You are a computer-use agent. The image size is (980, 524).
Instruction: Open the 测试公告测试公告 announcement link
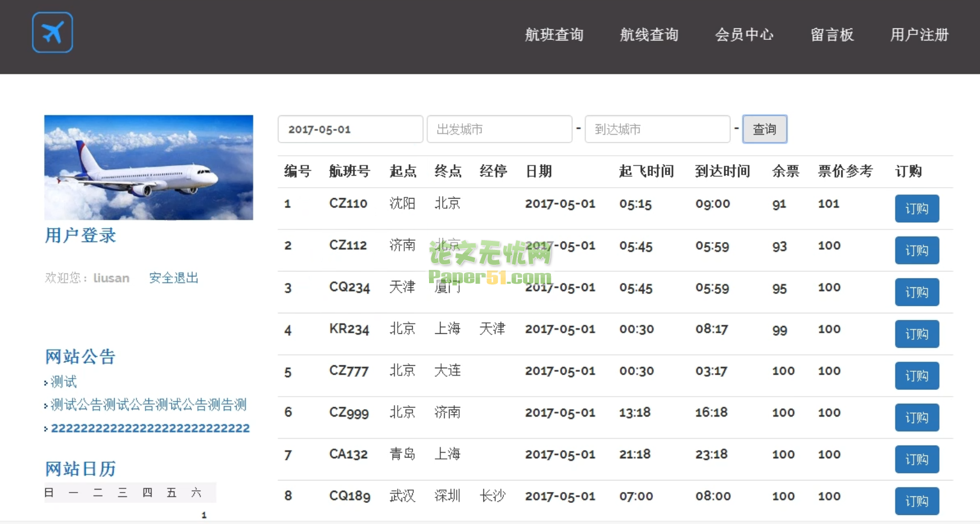point(148,404)
